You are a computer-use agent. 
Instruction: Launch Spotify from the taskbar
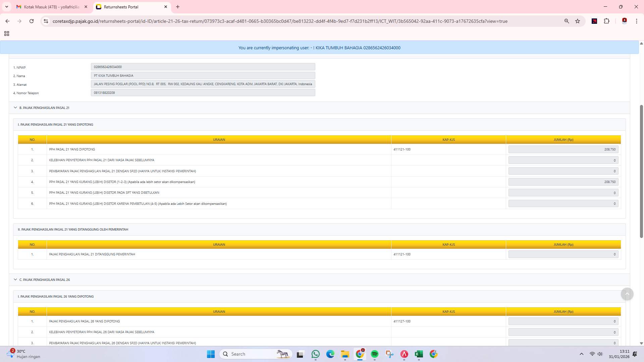click(374, 354)
